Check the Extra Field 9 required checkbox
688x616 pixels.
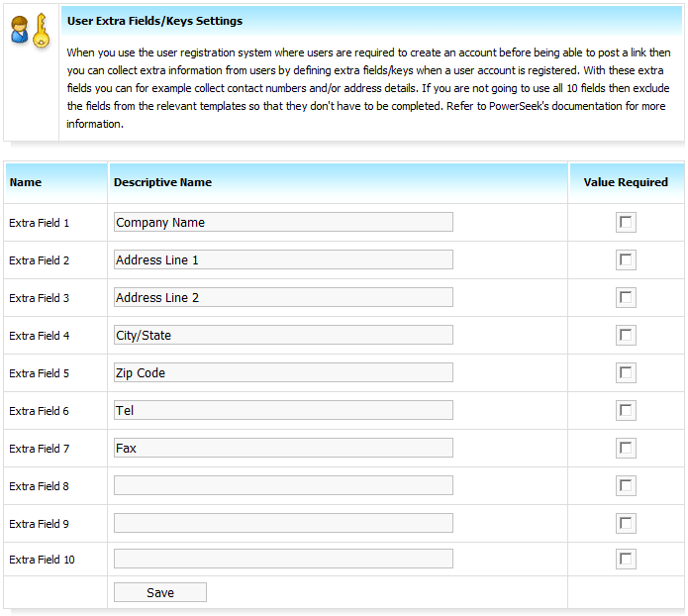pos(626,523)
